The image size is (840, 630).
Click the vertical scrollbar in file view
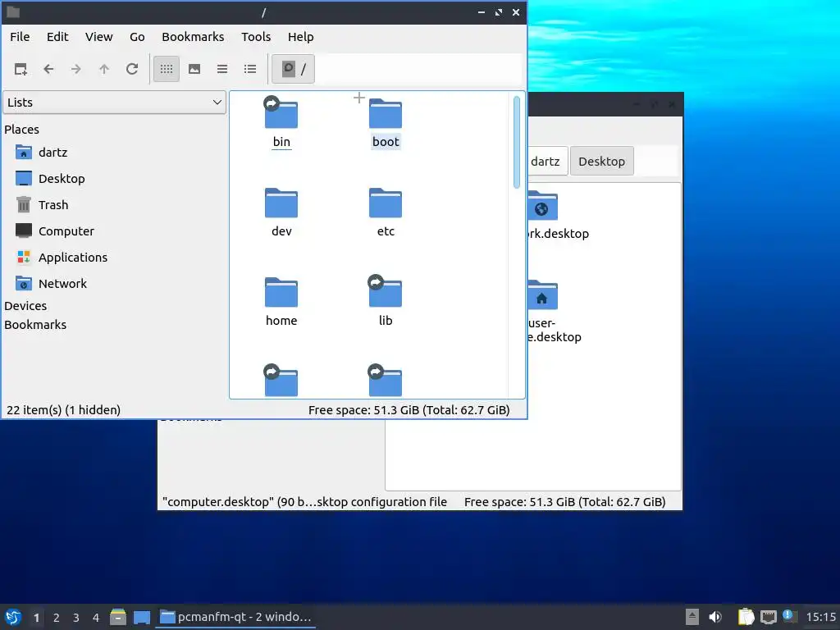517,143
